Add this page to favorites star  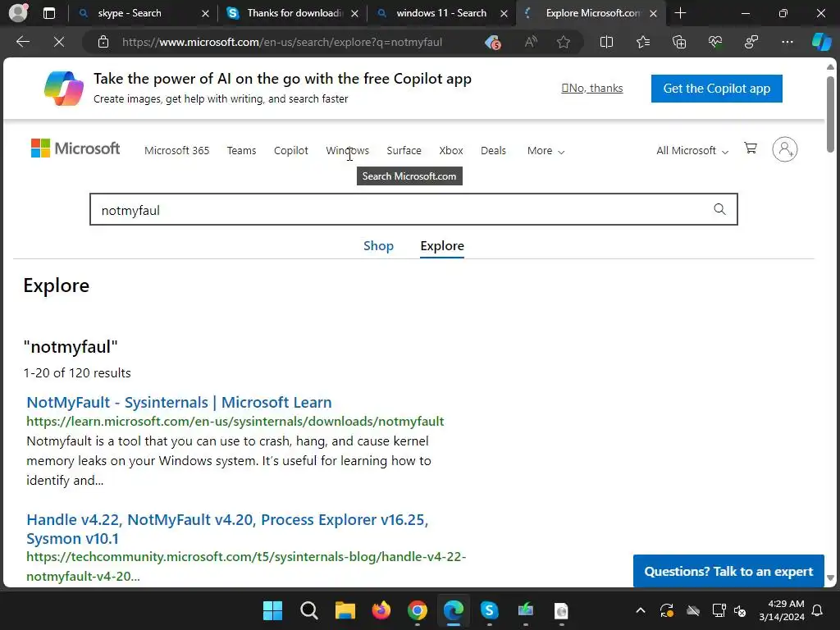(563, 42)
